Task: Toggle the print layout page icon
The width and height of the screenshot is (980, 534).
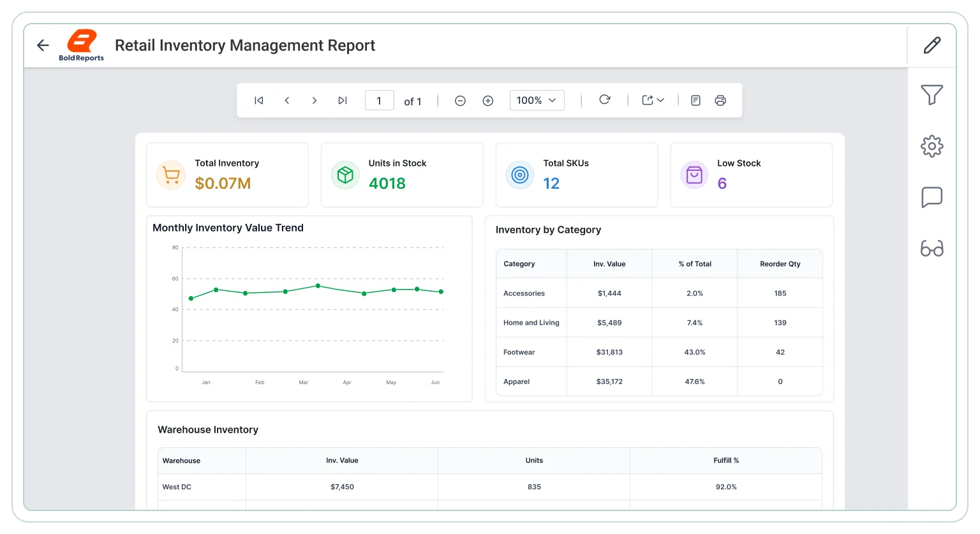Action: [696, 100]
